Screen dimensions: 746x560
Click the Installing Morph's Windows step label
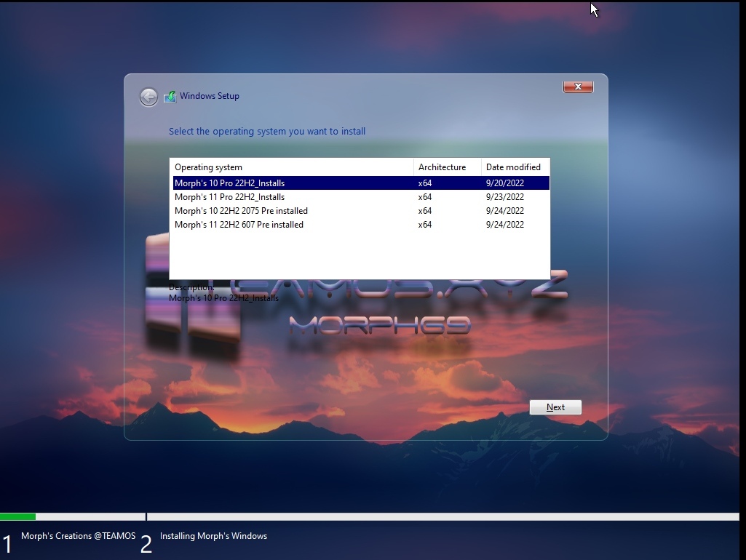214,536
